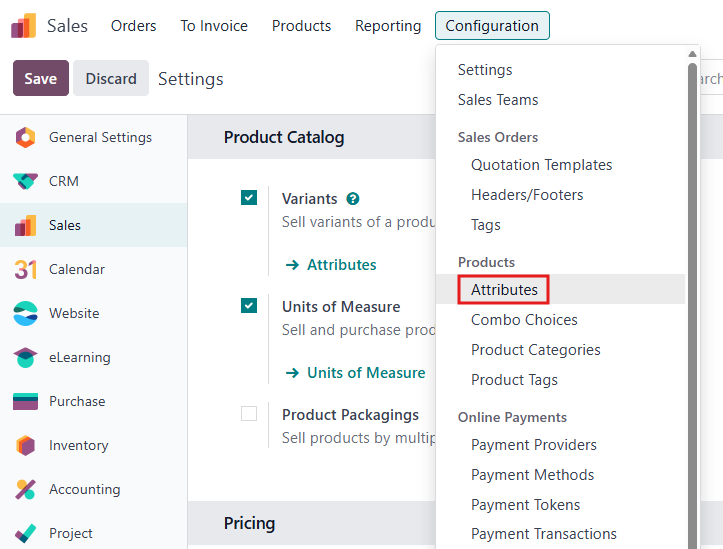The height and width of the screenshot is (549, 723).
Task: Open the Website settings icon
Action: 25,314
